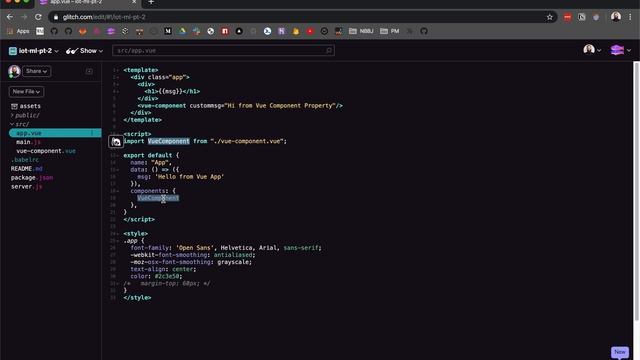
Task: Open the Chrome profile avatar
Action: point(616,17)
